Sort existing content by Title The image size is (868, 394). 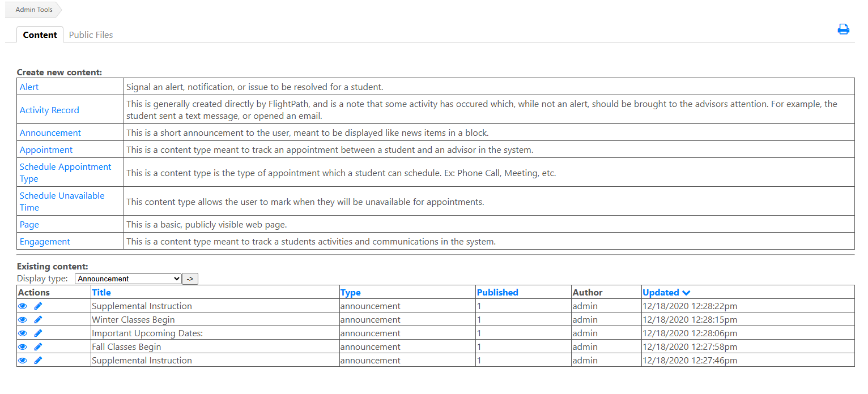(x=101, y=293)
